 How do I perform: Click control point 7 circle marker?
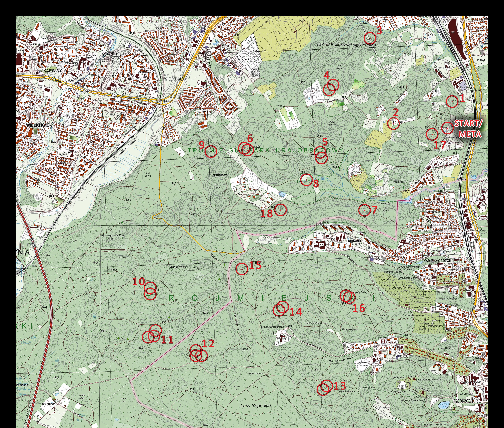click(x=364, y=210)
